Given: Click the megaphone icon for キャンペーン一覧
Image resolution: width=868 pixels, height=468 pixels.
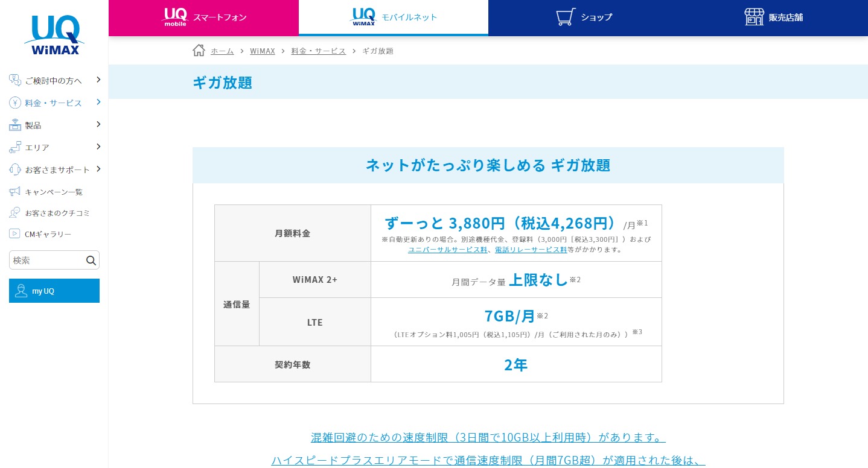Looking at the screenshot, I should point(15,192).
